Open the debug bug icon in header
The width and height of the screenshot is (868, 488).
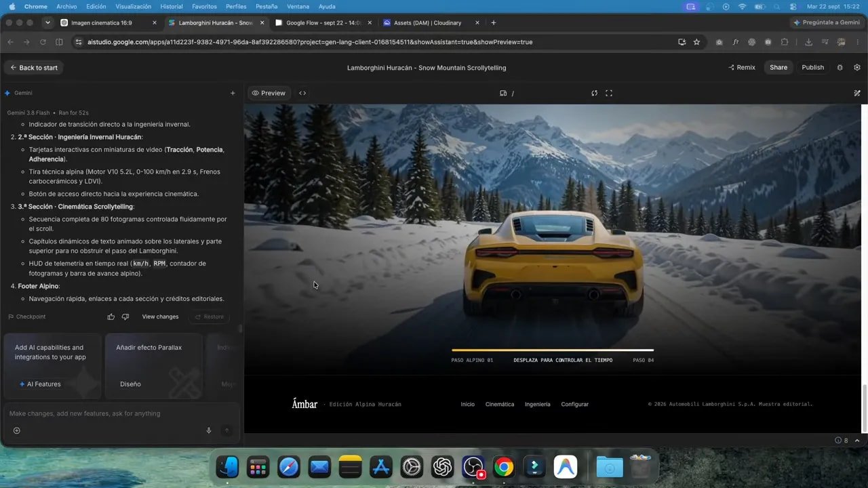(840, 68)
